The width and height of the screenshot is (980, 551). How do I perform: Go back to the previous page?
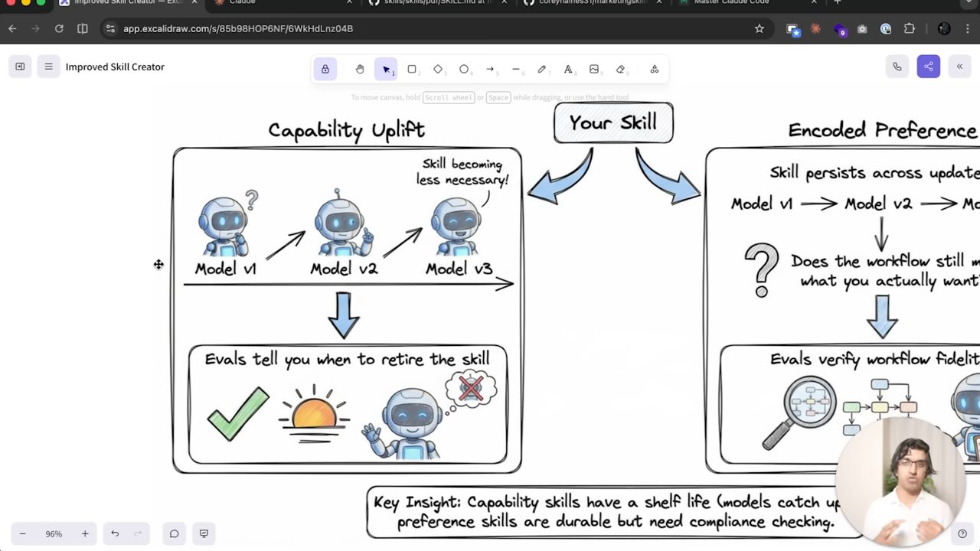point(12,28)
